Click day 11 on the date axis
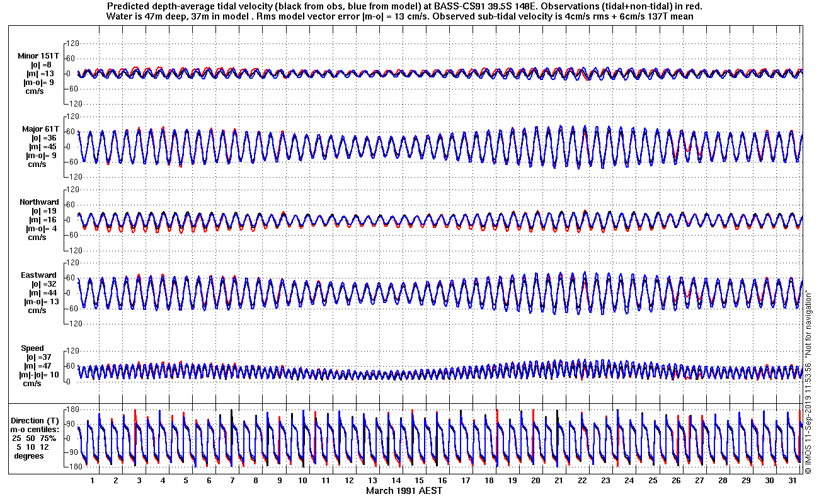Viewport: 819px width, 504px height. (325, 481)
